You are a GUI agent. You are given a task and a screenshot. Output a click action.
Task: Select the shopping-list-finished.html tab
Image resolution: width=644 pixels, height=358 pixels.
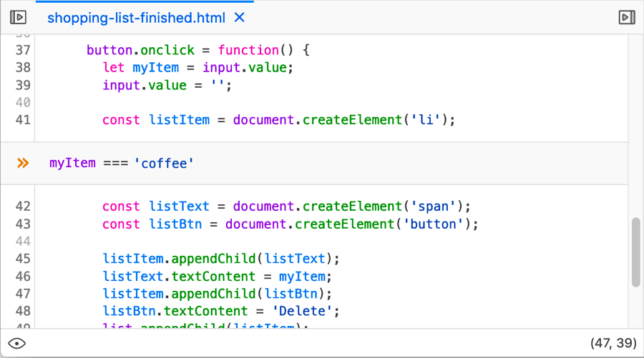coord(136,17)
